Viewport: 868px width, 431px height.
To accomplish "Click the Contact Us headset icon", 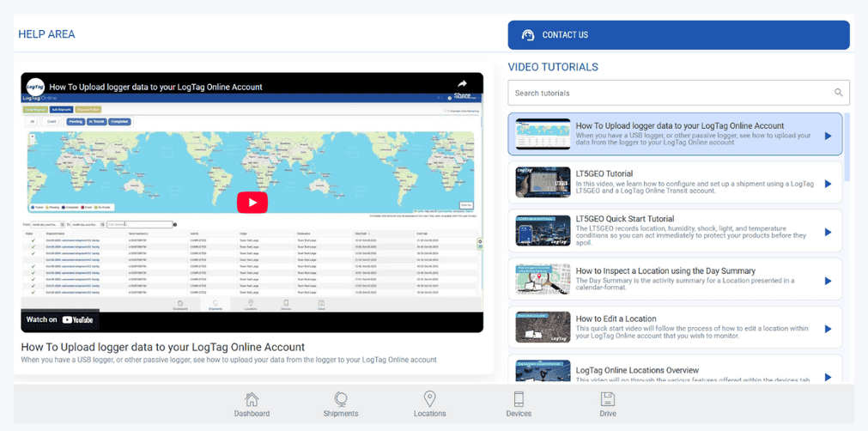I will 528,35.
